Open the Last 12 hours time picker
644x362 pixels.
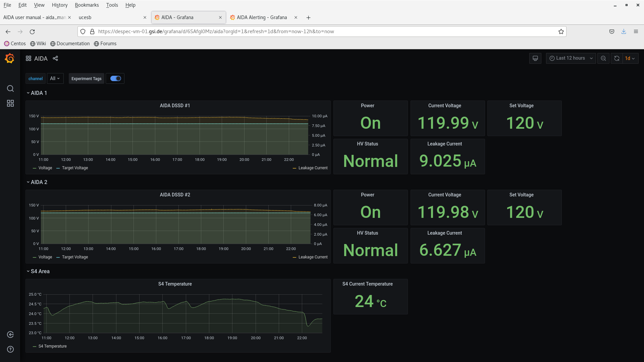pos(571,58)
